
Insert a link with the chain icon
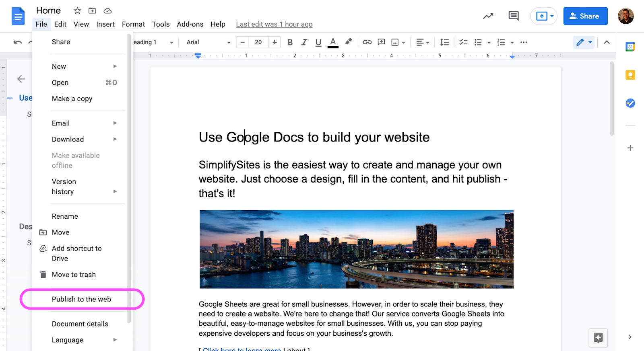pyautogui.click(x=367, y=42)
